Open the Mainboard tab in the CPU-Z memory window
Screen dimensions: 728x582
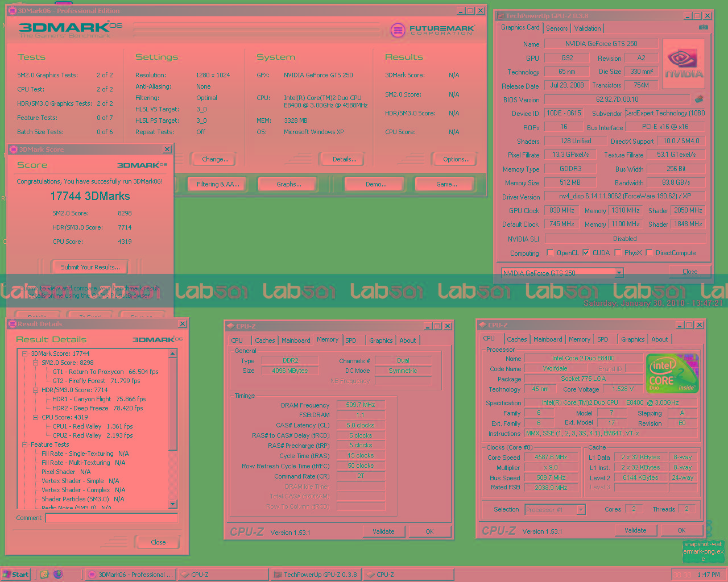pyautogui.click(x=296, y=340)
